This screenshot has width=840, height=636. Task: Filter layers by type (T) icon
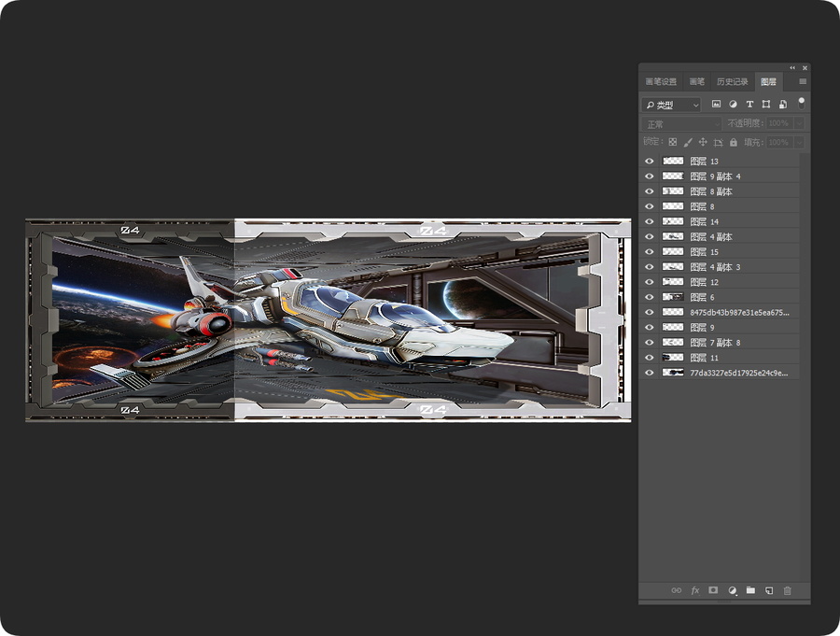[x=749, y=104]
